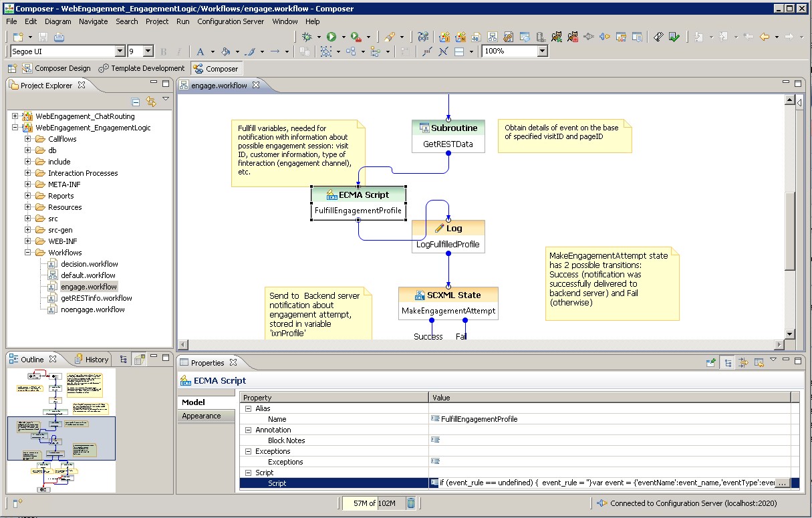This screenshot has height=518, width=812.
Task: Click the validate checkmark icon in toolbar
Action: (674, 37)
